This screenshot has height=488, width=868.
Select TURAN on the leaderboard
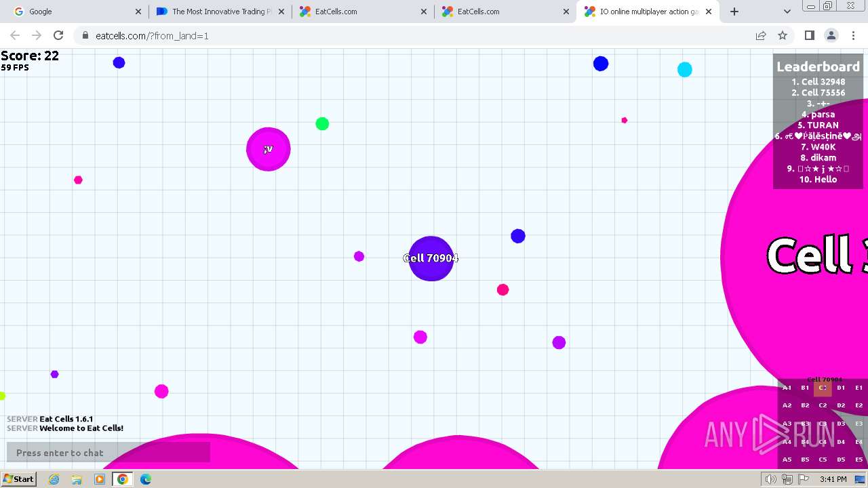tap(818, 125)
